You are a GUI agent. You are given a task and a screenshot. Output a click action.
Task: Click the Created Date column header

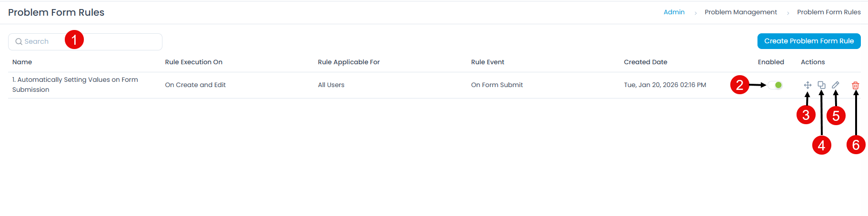coord(645,62)
